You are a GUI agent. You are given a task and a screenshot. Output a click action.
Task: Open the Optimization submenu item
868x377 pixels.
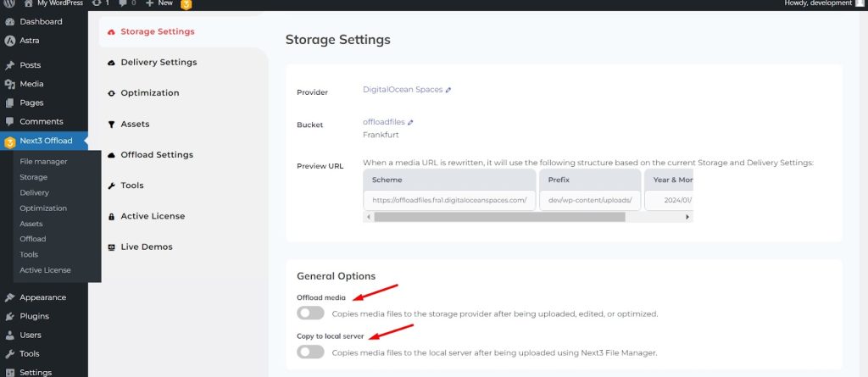coord(43,208)
